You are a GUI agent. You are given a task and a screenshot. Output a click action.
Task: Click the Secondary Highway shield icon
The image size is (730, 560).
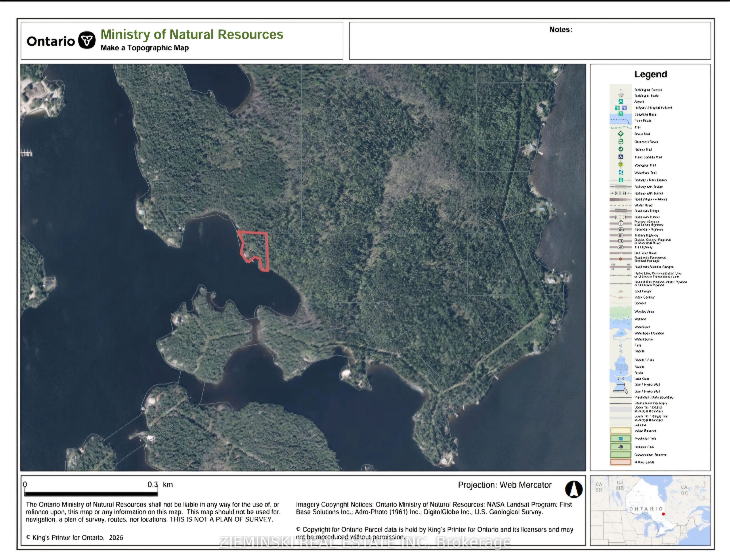(621, 230)
